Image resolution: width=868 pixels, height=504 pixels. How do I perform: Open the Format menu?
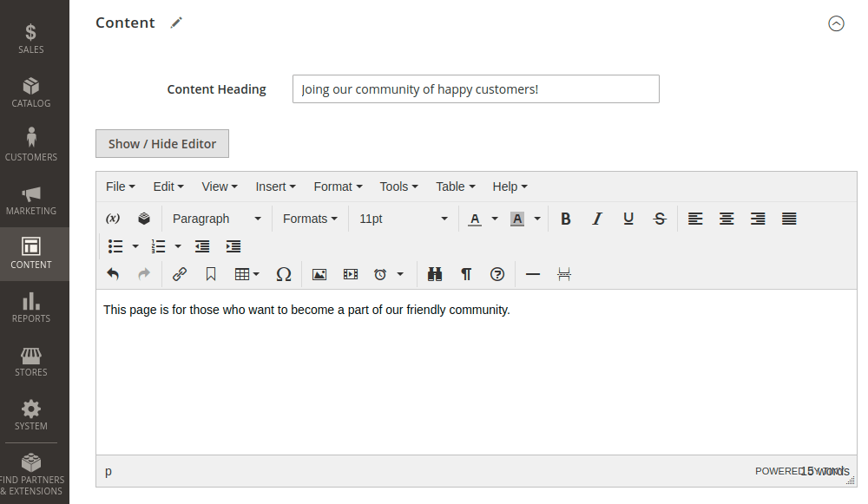point(338,187)
